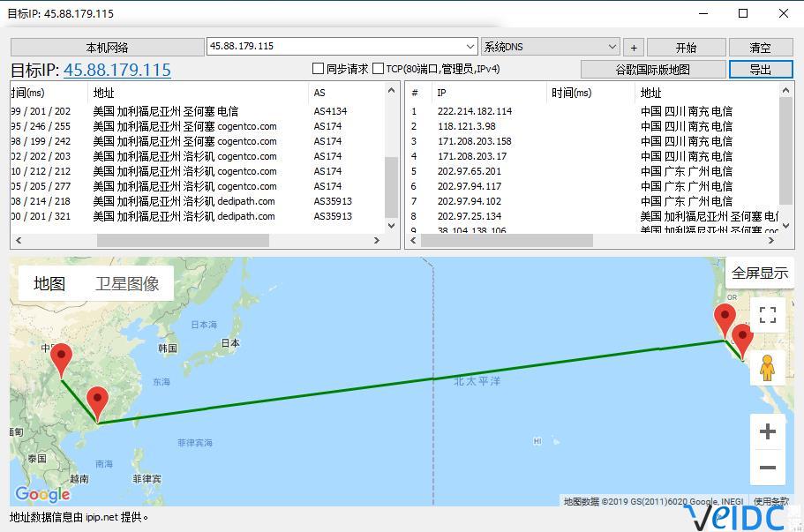Click the red marker at San Jose

point(725,320)
